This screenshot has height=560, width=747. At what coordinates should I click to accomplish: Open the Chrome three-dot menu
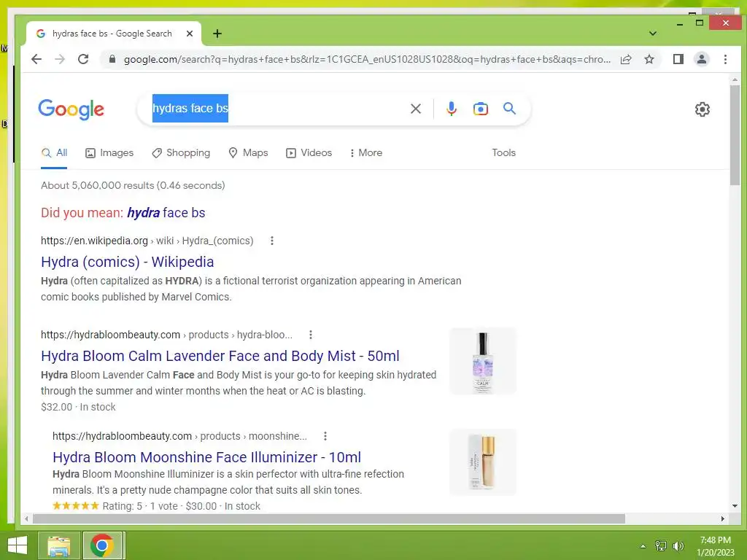[x=725, y=59]
